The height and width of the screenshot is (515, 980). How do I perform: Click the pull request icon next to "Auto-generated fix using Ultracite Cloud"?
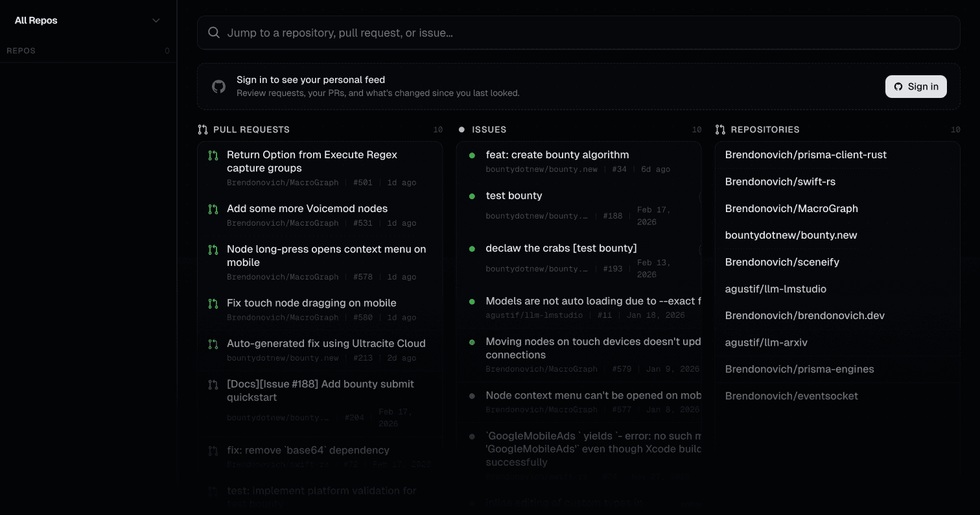point(213,344)
